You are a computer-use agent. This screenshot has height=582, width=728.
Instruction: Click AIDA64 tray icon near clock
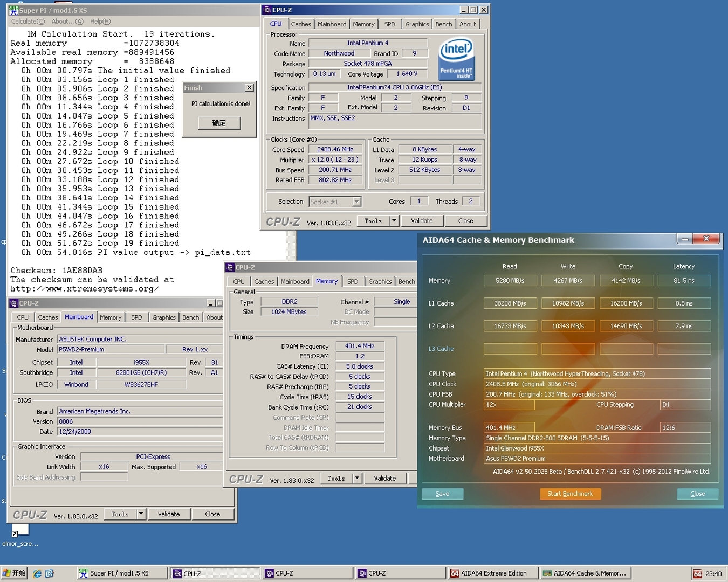point(698,573)
